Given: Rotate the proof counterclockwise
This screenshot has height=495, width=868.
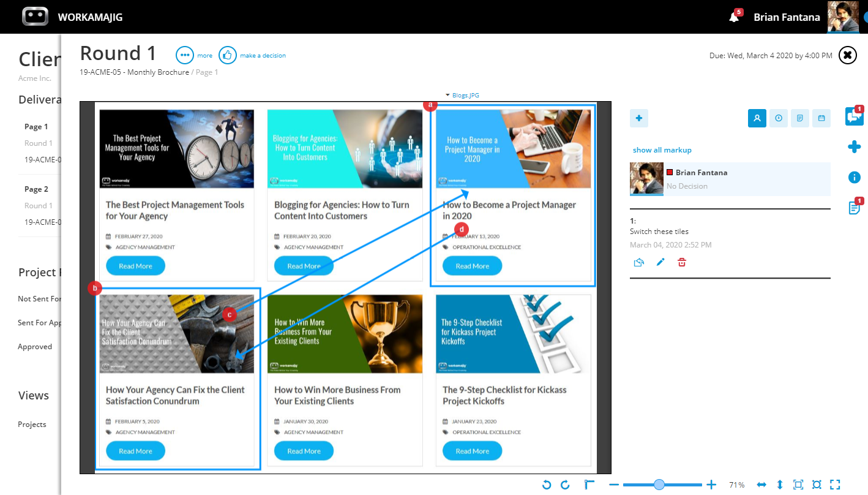Looking at the screenshot, I should tap(547, 485).
